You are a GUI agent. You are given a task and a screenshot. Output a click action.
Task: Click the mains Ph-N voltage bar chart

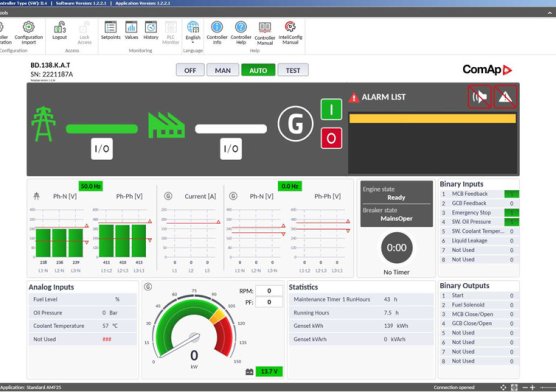[x=59, y=234]
